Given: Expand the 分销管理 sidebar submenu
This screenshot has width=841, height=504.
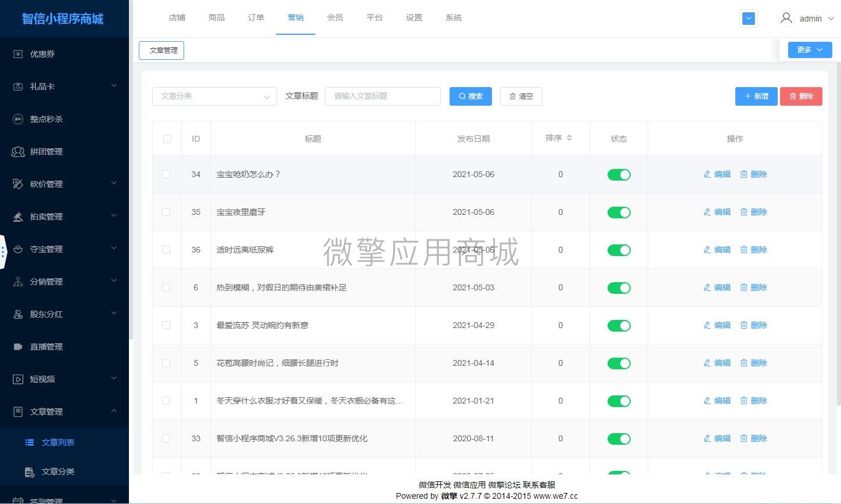Looking at the screenshot, I should tap(114, 281).
